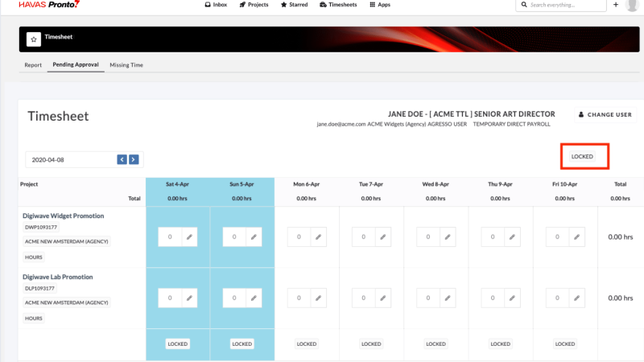The image size is (644, 362).
Task: Switch to the Report tab
Action: [x=33, y=65]
